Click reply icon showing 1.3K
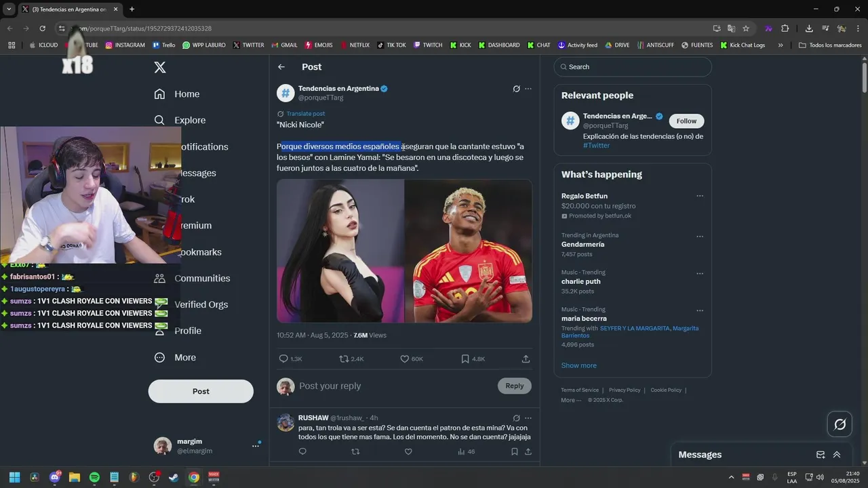This screenshot has height=488, width=868. [290, 359]
